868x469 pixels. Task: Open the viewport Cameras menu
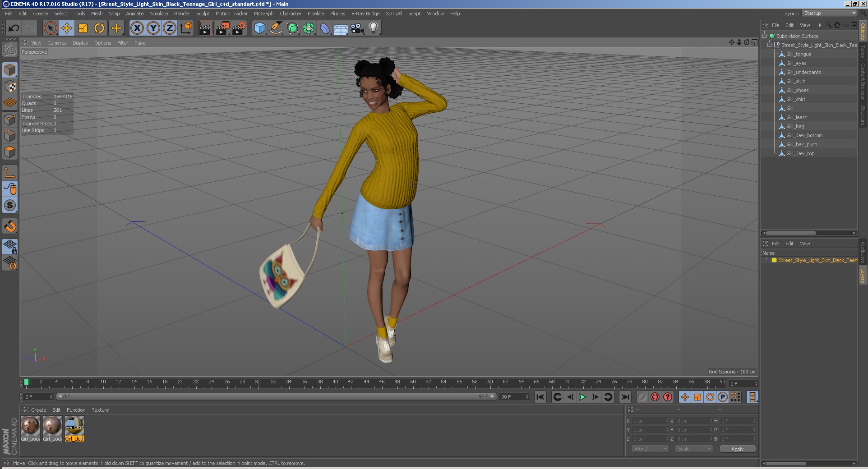[x=57, y=43]
